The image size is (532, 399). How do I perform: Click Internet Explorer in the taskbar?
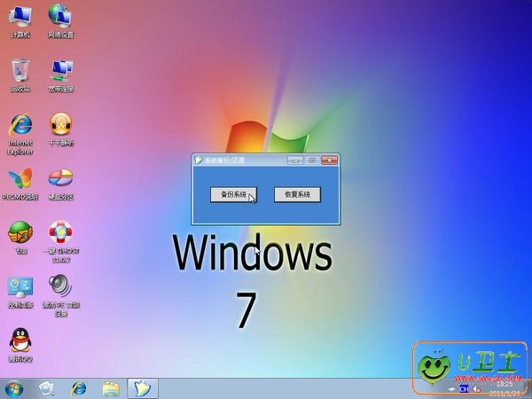coord(79,388)
